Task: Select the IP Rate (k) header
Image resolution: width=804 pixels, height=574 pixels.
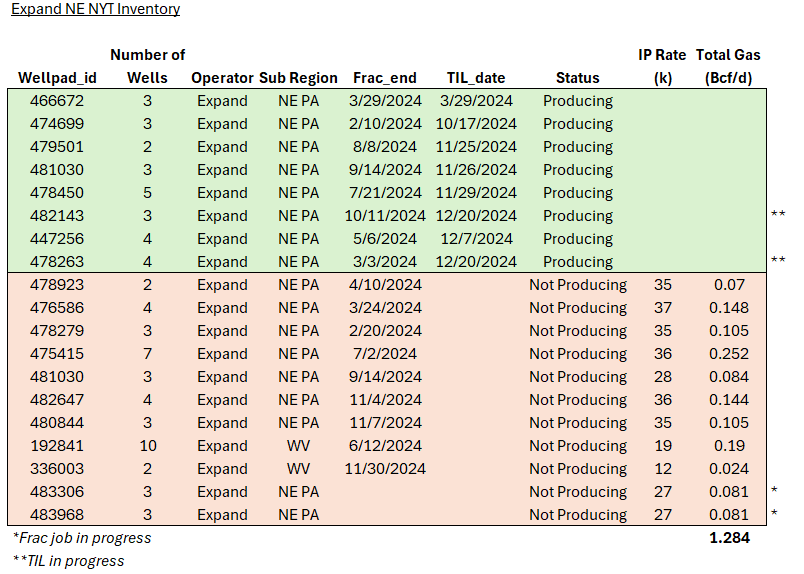Action: pyautogui.click(x=662, y=66)
